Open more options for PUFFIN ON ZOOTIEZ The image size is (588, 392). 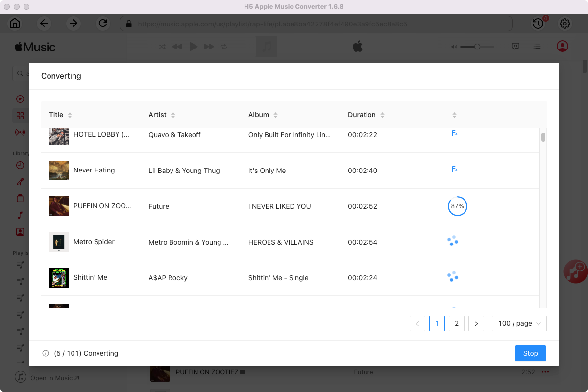(x=545, y=372)
